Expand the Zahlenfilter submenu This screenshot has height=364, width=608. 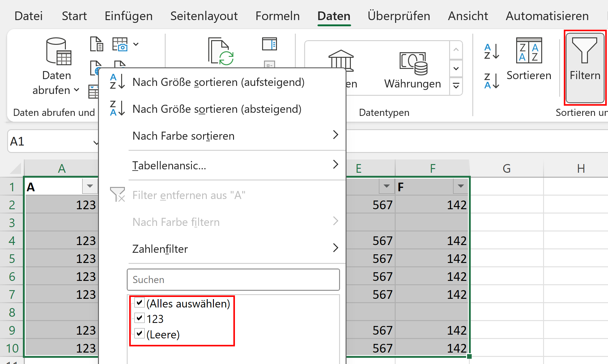pos(336,248)
